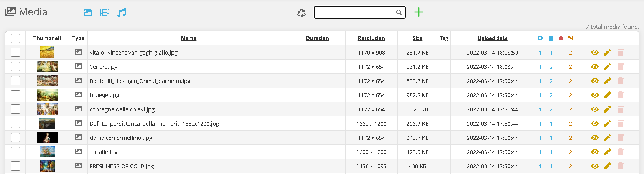644x174 pixels.
Task: Click the search magnifier icon
Action: tap(399, 12)
